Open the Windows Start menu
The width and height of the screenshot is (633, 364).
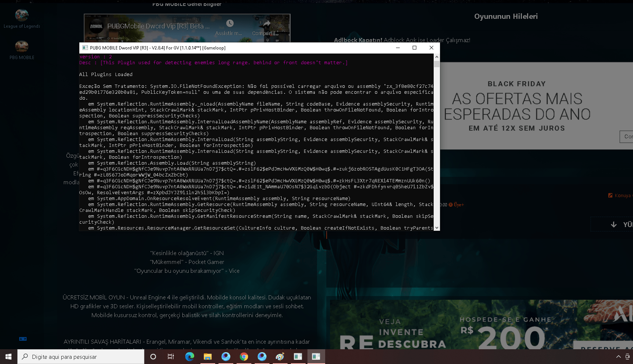(x=8, y=357)
